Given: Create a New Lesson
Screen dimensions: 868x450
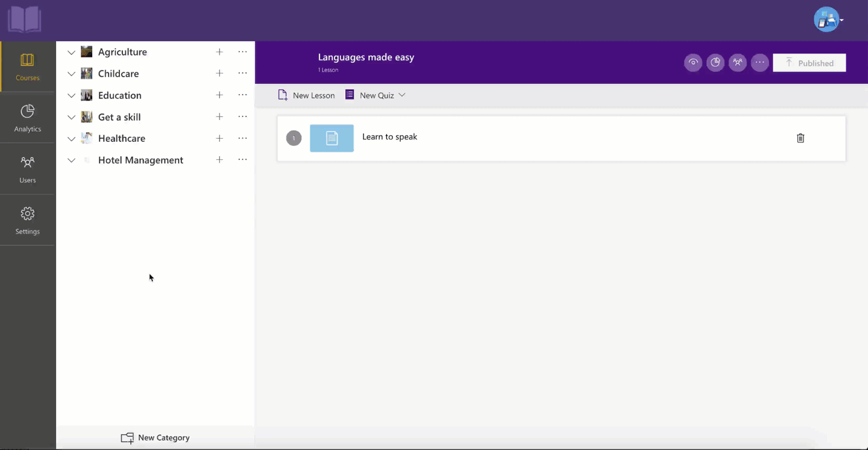Looking at the screenshot, I should click(x=306, y=95).
